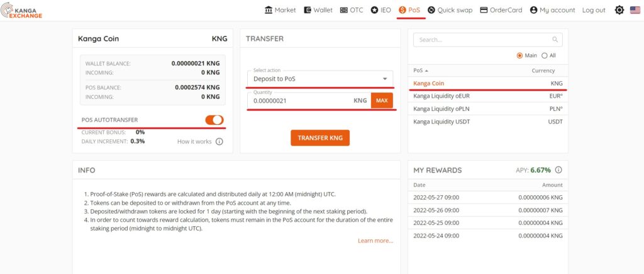The width and height of the screenshot is (644, 274).
Task: Click the OrderCard card icon
Action: 484,10
